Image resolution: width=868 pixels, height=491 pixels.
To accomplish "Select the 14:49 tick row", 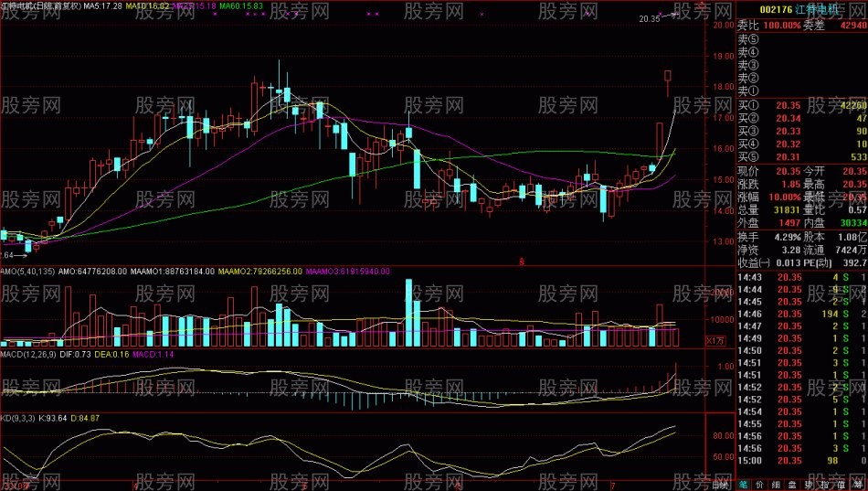I will (802, 338).
